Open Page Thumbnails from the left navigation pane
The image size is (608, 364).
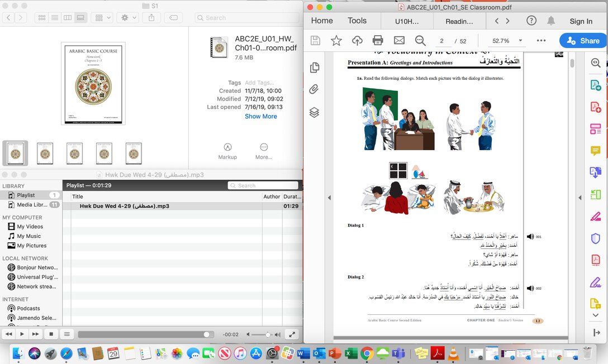click(315, 66)
